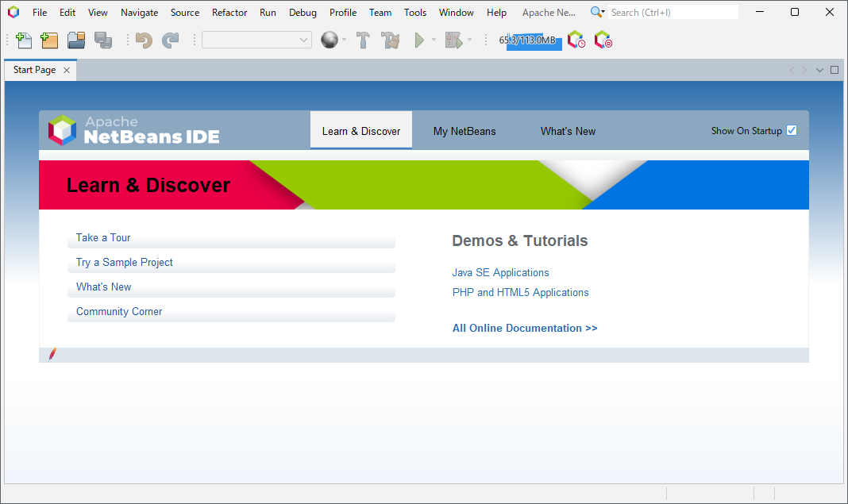Click the Debug Project toolbar icon
The image size is (848, 504).
point(453,40)
